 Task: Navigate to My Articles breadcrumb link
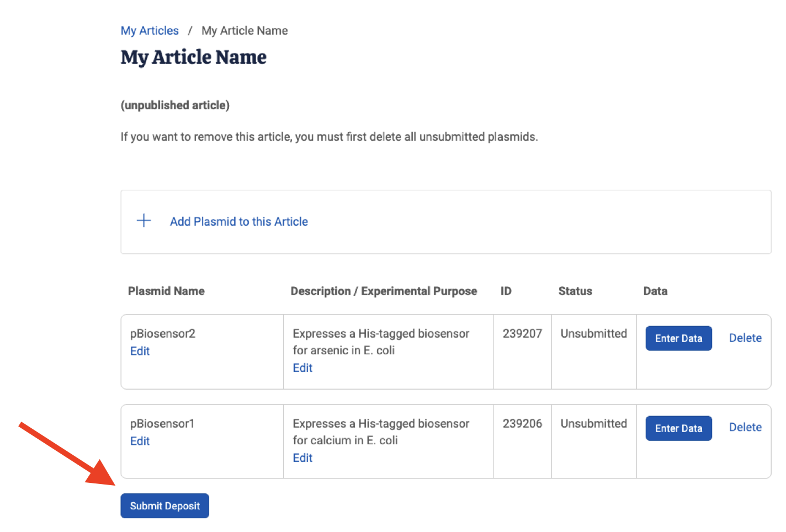point(149,30)
